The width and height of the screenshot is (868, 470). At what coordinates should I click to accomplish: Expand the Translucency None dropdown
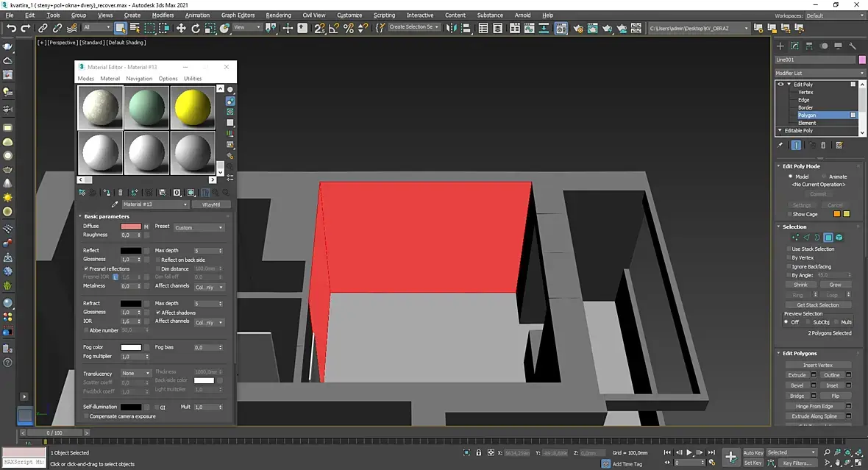click(x=136, y=374)
